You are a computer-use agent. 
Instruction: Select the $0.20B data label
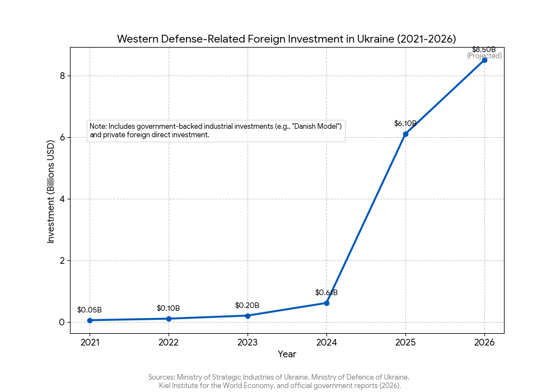click(x=248, y=305)
